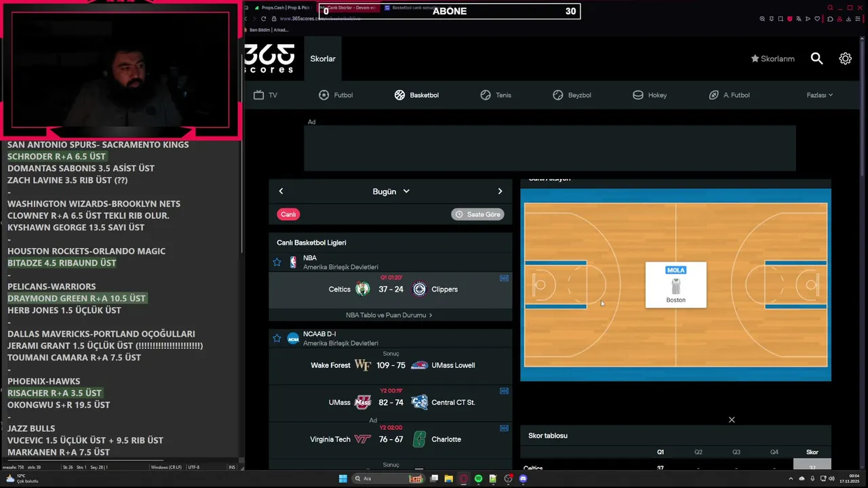
Task: Click the 365scores logo
Action: (269, 58)
